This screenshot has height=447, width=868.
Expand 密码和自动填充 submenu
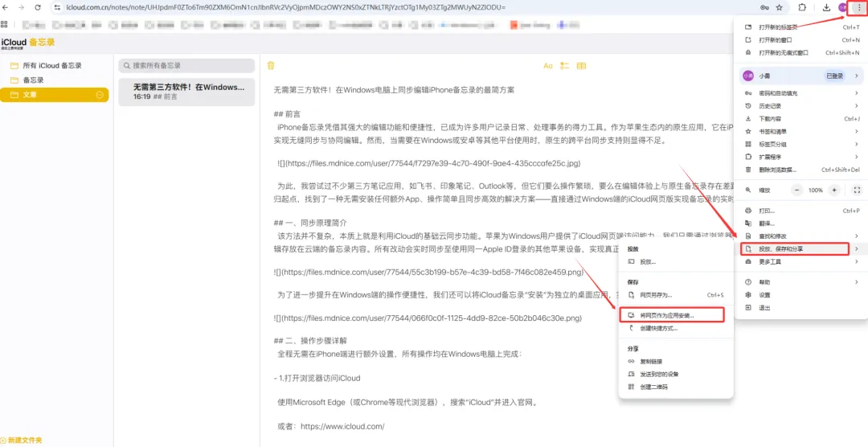click(801, 93)
